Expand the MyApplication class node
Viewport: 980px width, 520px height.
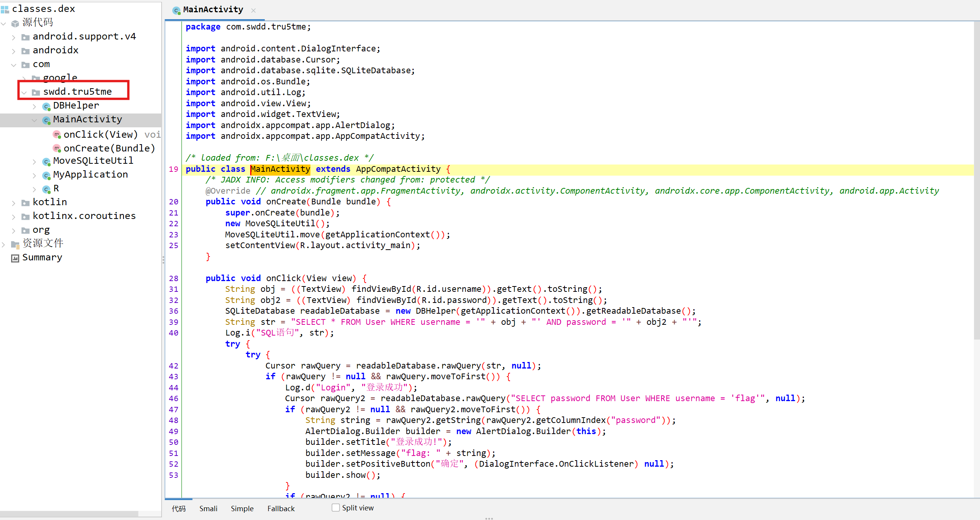pyautogui.click(x=35, y=175)
